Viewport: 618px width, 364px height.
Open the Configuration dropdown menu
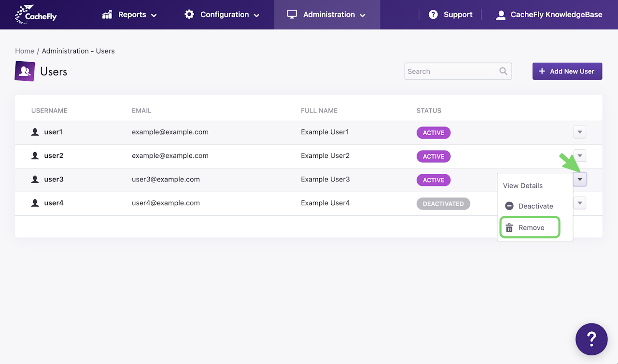click(222, 14)
